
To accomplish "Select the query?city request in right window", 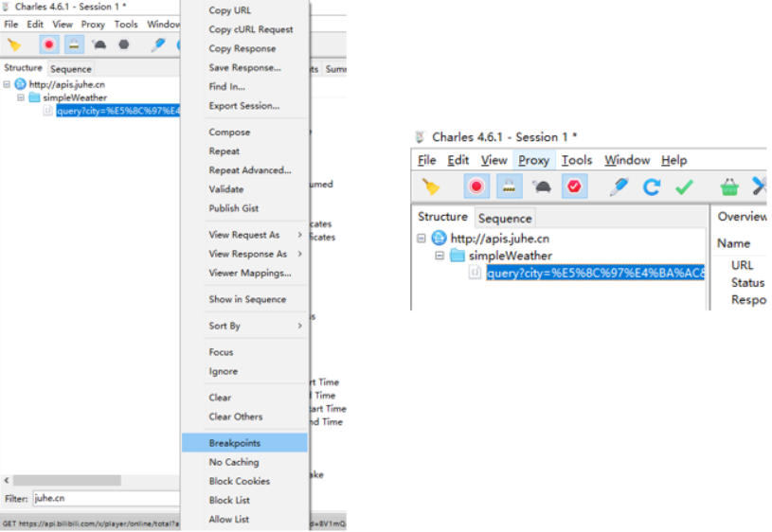I will point(595,273).
